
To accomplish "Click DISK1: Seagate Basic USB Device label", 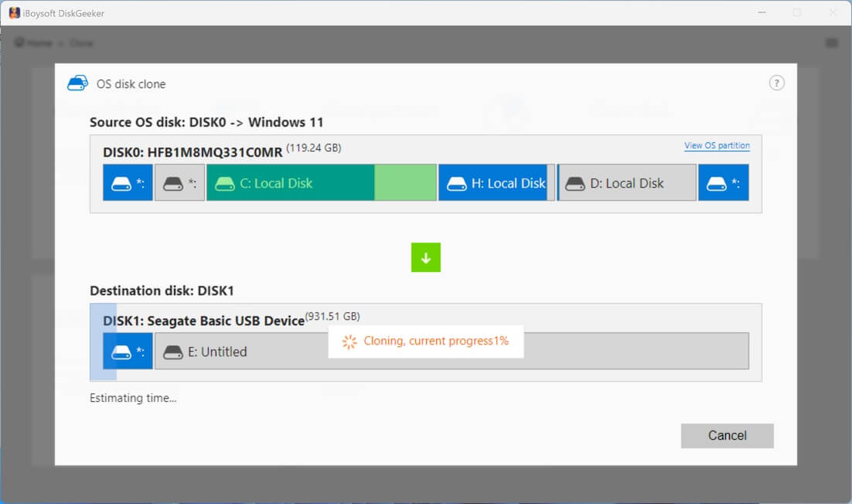I will pyautogui.click(x=204, y=321).
